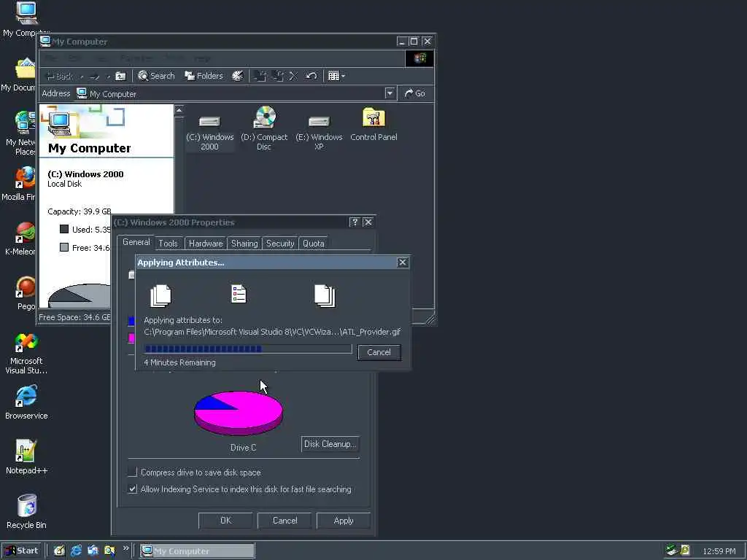Viewport: 747px width, 560px height.
Task: Close the Windows 2000 Properties dialog
Action: (x=368, y=222)
